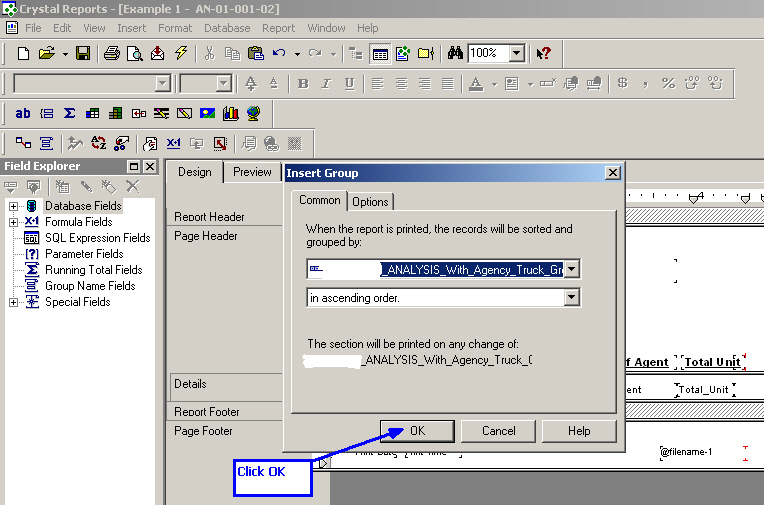
Task: Open the File menu
Action: (33, 28)
